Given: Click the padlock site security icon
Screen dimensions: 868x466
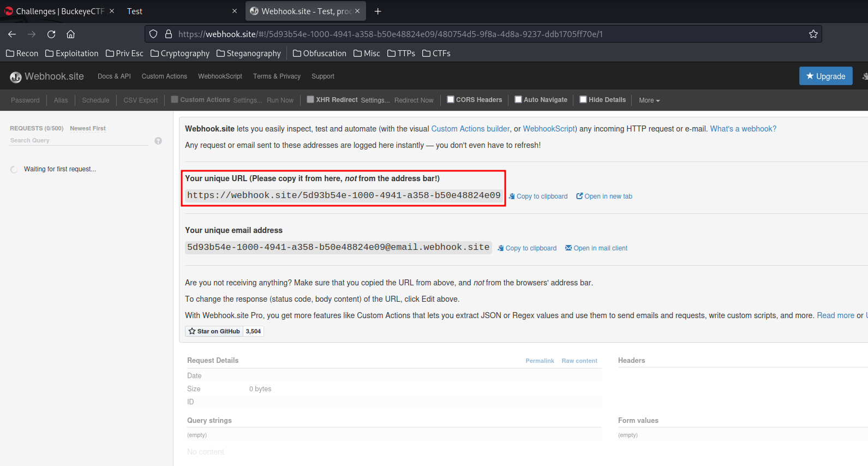Looking at the screenshot, I should coord(169,34).
